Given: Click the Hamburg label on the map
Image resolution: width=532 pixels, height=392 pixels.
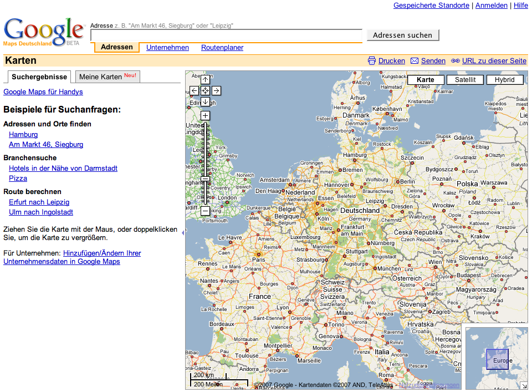Looking at the screenshot, I should click(355, 155).
